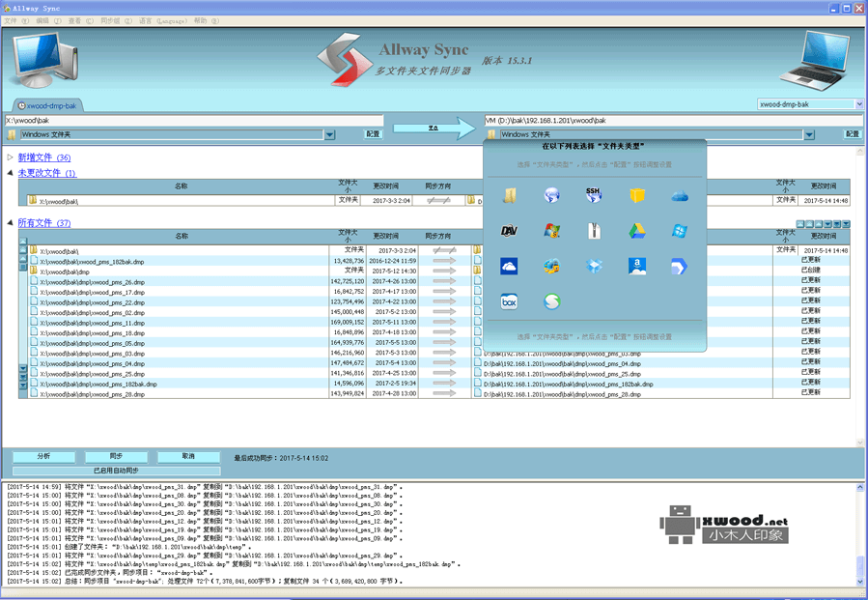Choose the Windows Azure folder type icon

[x=679, y=231]
